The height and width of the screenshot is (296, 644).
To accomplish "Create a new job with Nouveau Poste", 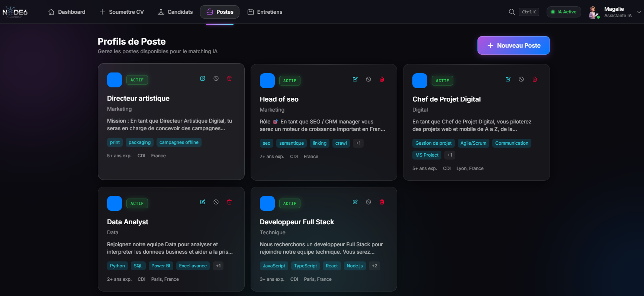I will click(513, 45).
